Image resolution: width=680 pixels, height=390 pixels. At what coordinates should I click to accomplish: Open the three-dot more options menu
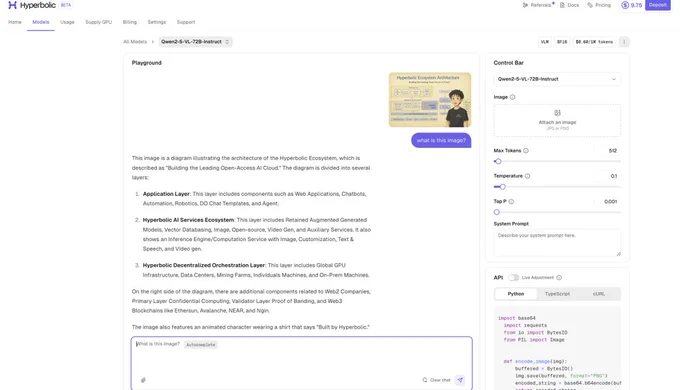coord(624,42)
